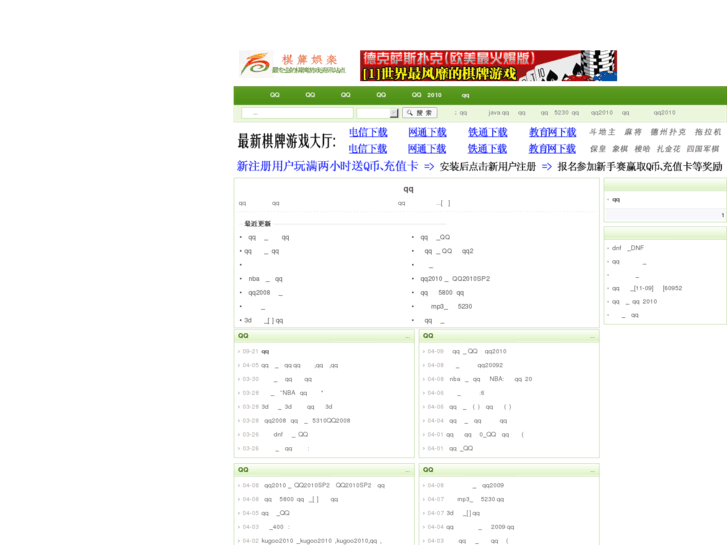Screen dimensions: 727x545
Task: Select the 梭哈 game label
Action: click(x=642, y=149)
